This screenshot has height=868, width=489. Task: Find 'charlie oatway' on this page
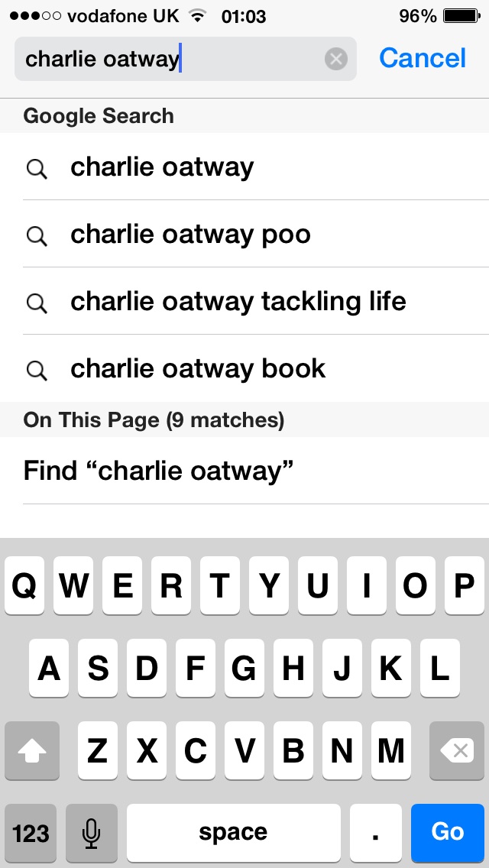tap(158, 470)
